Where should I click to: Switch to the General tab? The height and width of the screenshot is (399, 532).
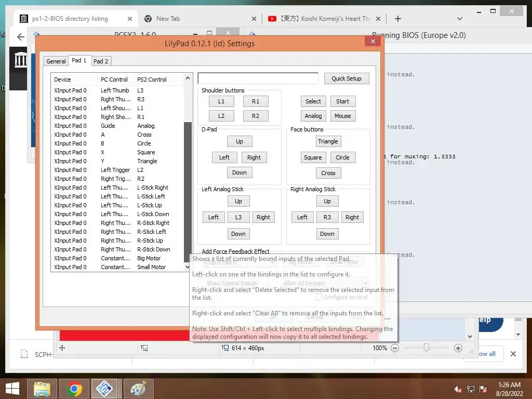coord(56,61)
